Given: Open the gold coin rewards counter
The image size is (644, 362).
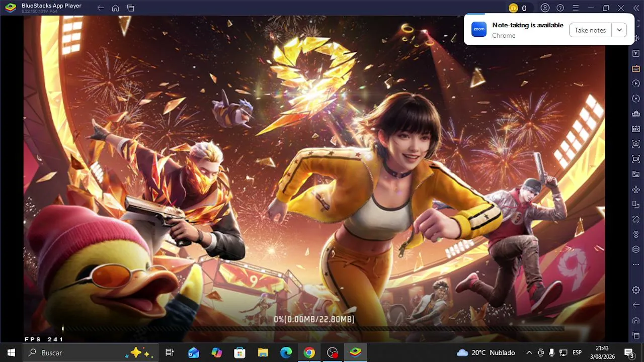Looking at the screenshot, I should [x=518, y=8].
